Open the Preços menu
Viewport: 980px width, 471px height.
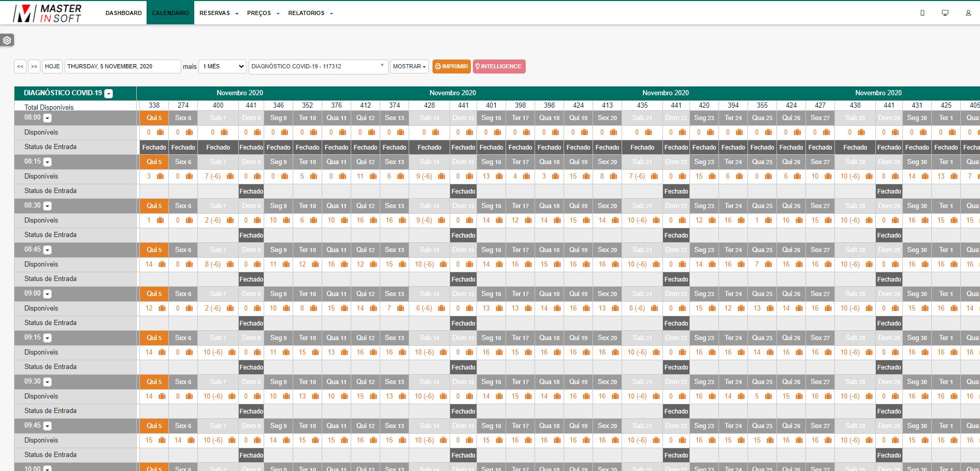263,13
